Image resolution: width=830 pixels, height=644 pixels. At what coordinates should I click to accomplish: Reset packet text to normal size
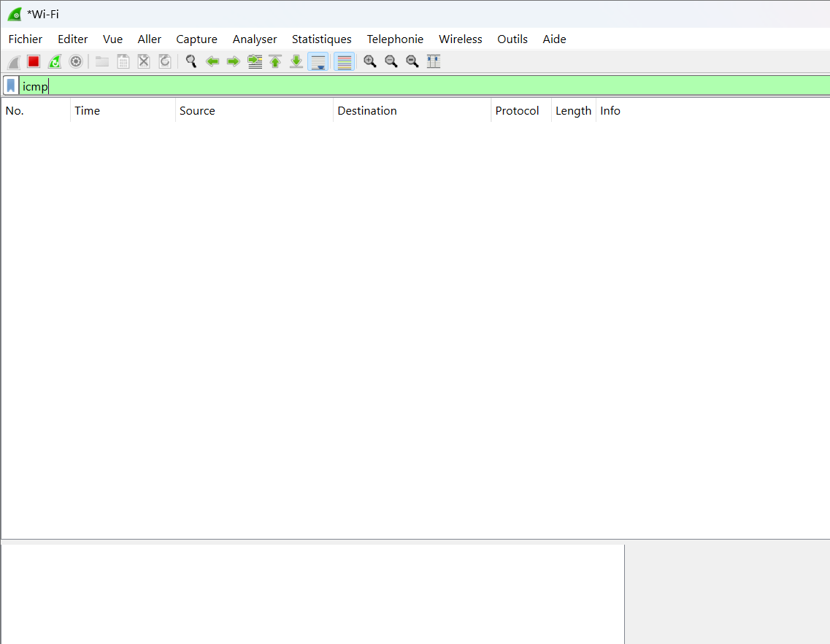point(412,62)
